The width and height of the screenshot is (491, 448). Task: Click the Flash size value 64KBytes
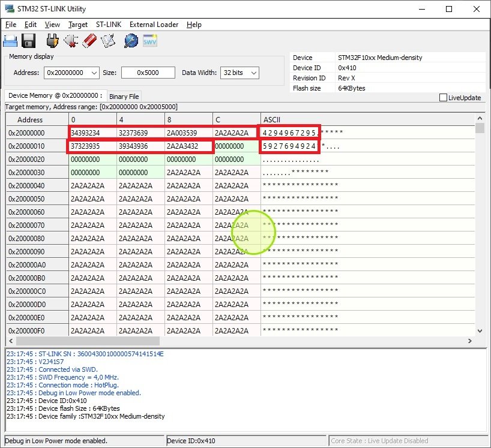[x=351, y=88]
